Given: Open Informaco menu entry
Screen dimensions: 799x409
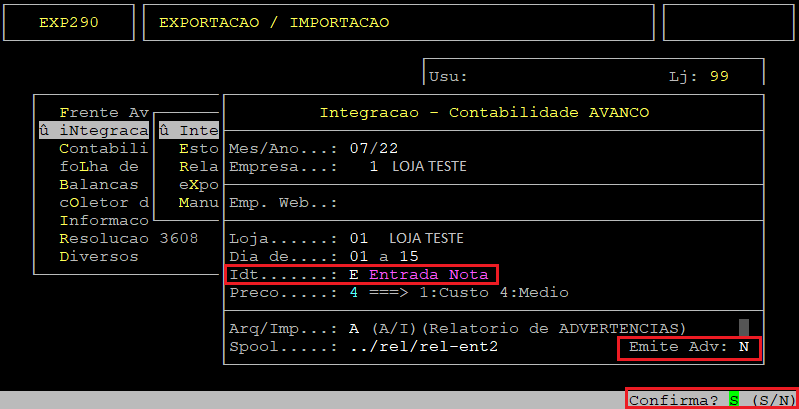Looking at the screenshot, I should tap(104, 220).
